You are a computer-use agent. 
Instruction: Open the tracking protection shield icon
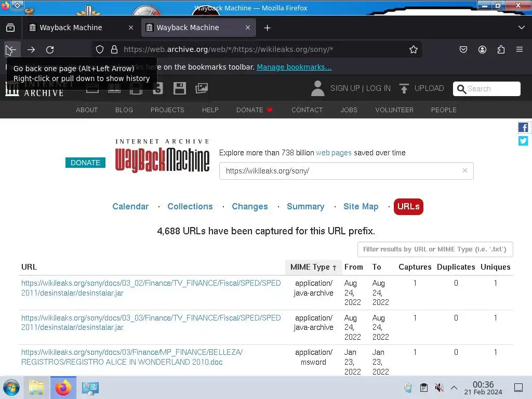pyautogui.click(x=100, y=49)
